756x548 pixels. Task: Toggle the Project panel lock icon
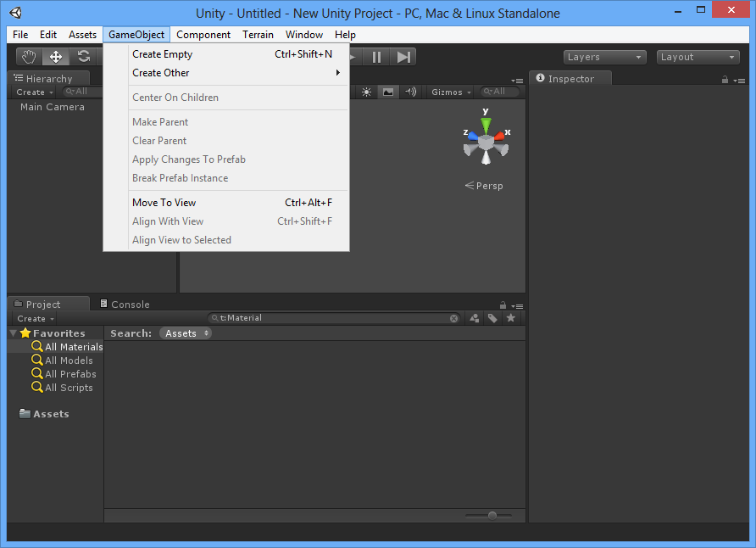[503, 305]
